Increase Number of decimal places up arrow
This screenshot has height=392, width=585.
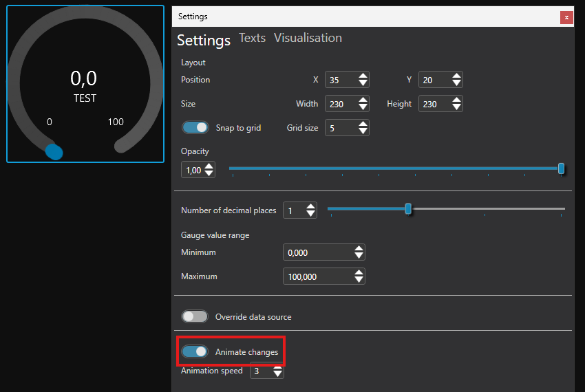tap(310, 206)
